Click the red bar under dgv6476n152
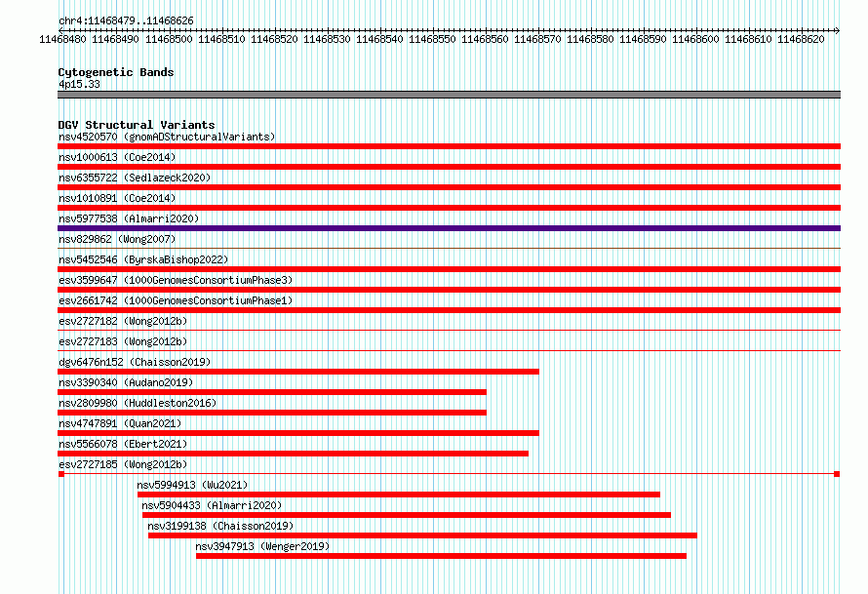The width and height of the screenshot is (868, 594). click(298, 372)
